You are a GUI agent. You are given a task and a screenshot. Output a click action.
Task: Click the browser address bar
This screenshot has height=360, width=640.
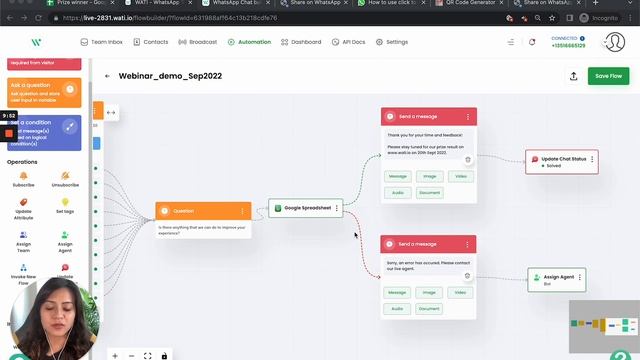pyautogui.click(x=278, y=18)
